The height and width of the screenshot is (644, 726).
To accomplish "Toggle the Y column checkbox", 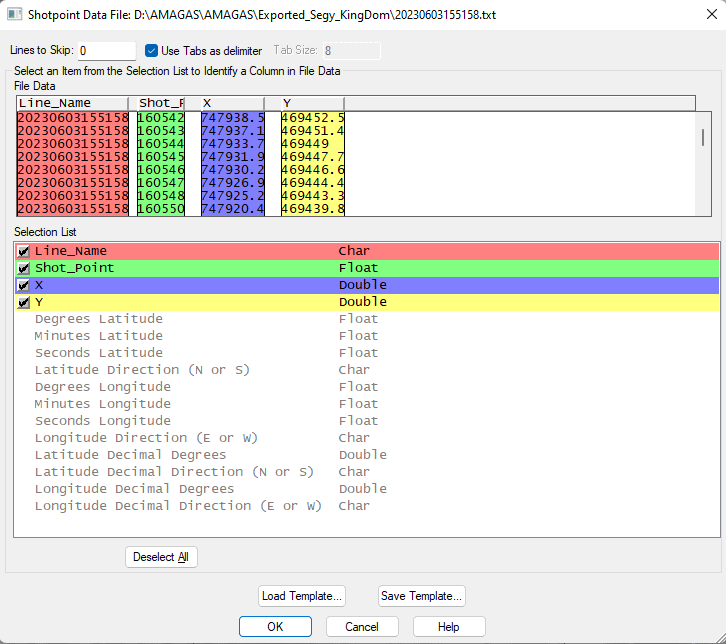I will coord(24,303).
